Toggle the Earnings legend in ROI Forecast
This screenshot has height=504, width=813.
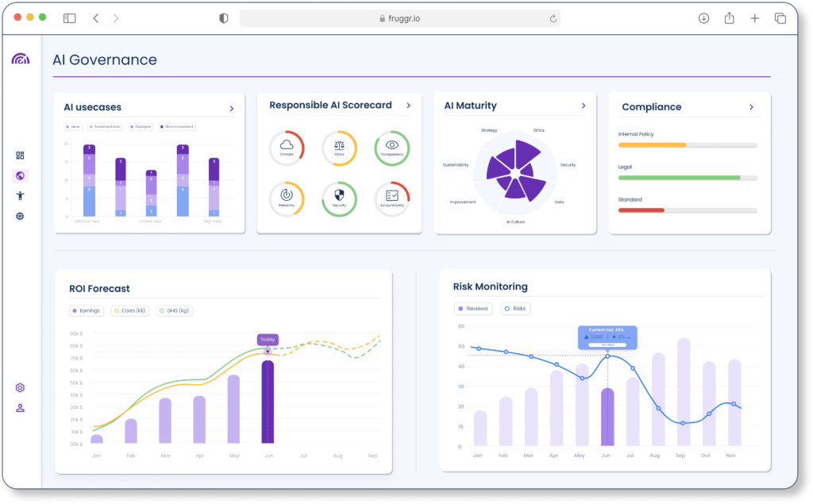(x=86, y=310)
